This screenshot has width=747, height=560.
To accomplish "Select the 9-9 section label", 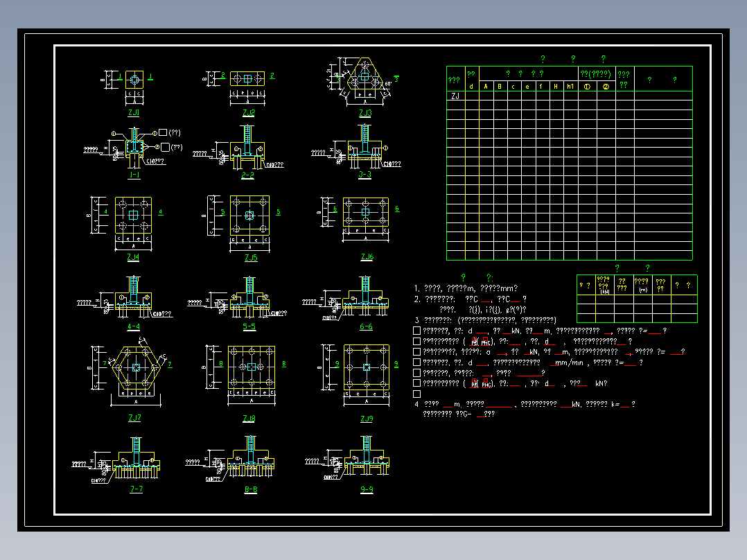I will (367, 489).
